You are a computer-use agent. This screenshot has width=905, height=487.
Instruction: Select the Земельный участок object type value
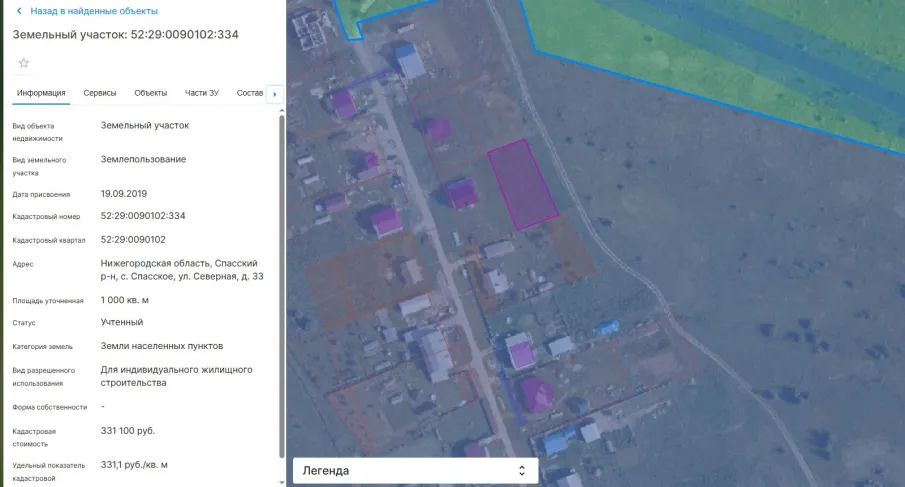click(x=145, y=125)
